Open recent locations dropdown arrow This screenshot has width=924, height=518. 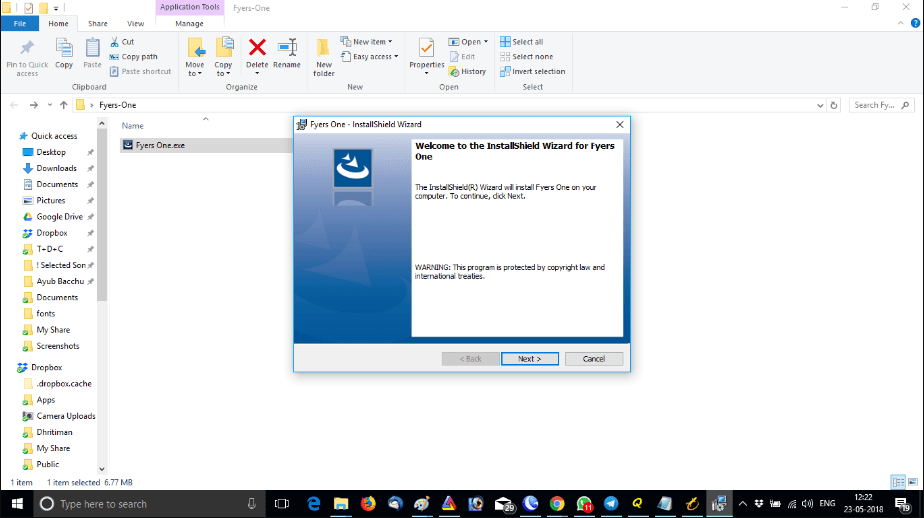pyautogui.click(x=50, y=105)
